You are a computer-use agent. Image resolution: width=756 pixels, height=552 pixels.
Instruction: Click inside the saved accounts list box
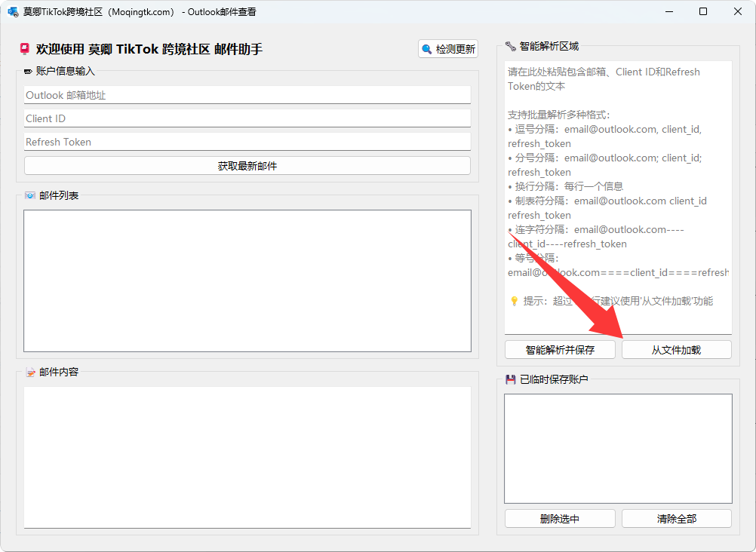tap(618, 448)
